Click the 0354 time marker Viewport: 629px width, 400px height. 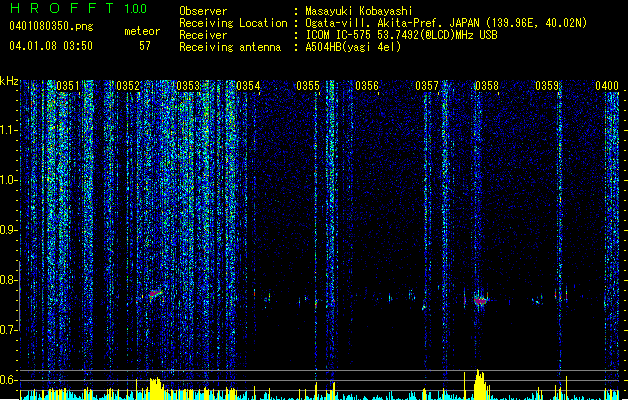[x=248, y=86]
